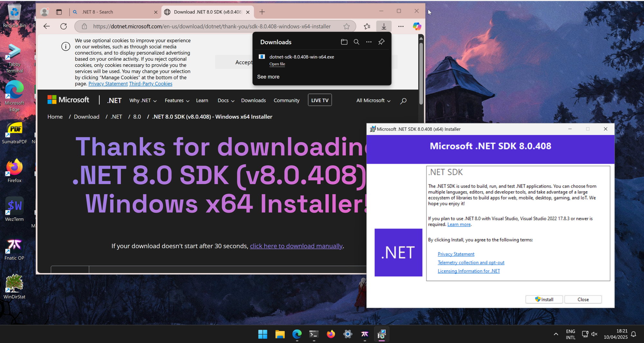Open the installer Privacy Statement link
This screenshot has height=343, width=644.
(x=456, y=254)
